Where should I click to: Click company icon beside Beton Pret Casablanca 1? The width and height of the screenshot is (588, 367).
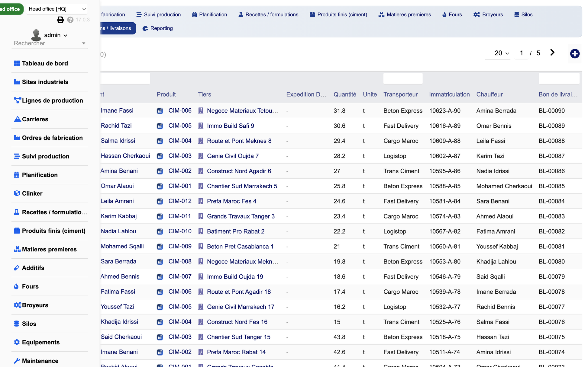coord(201,246)
